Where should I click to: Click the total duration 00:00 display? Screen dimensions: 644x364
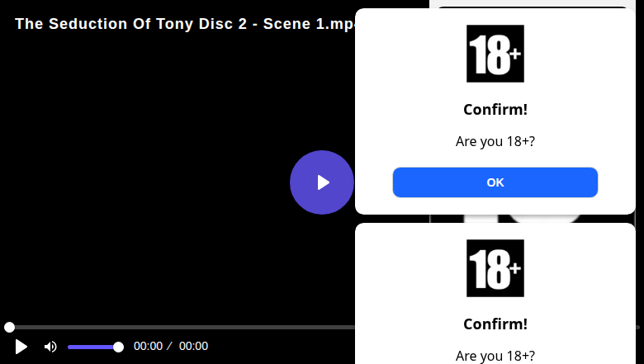[193, 347]
